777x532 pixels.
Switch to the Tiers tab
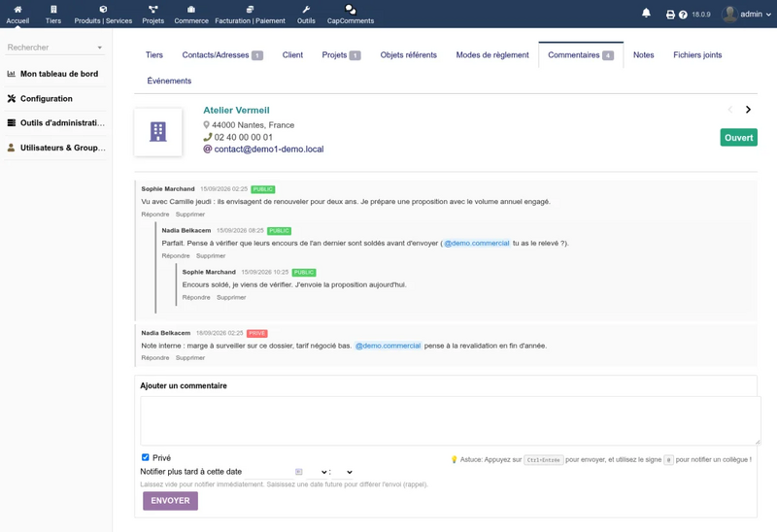pyautogui.click(x=154, y=55)
